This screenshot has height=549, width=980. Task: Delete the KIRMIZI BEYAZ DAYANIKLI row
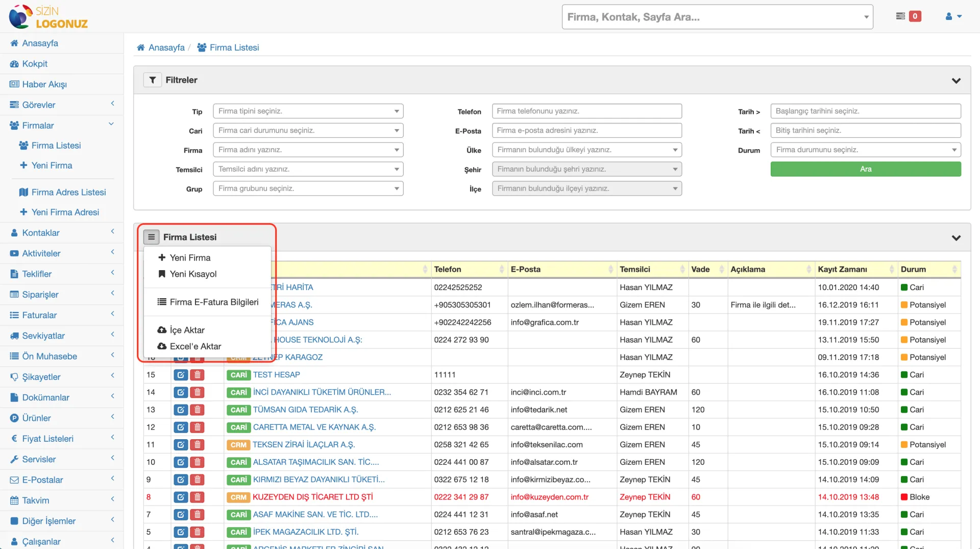tap(197, 480)
